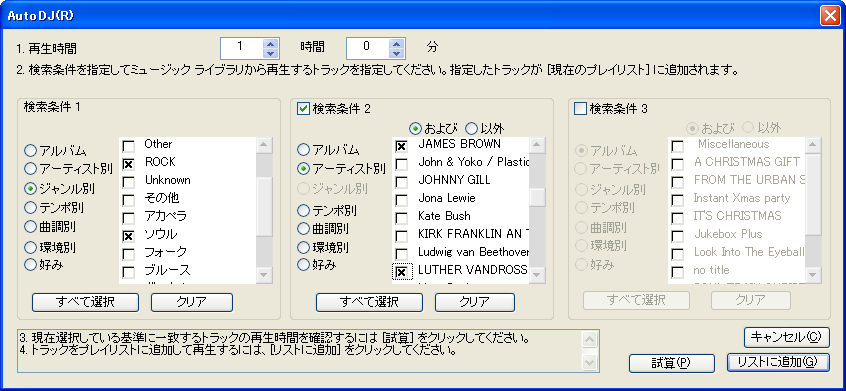Select 曲調別 radio in 検索条件 1

(x=31, y=227)
